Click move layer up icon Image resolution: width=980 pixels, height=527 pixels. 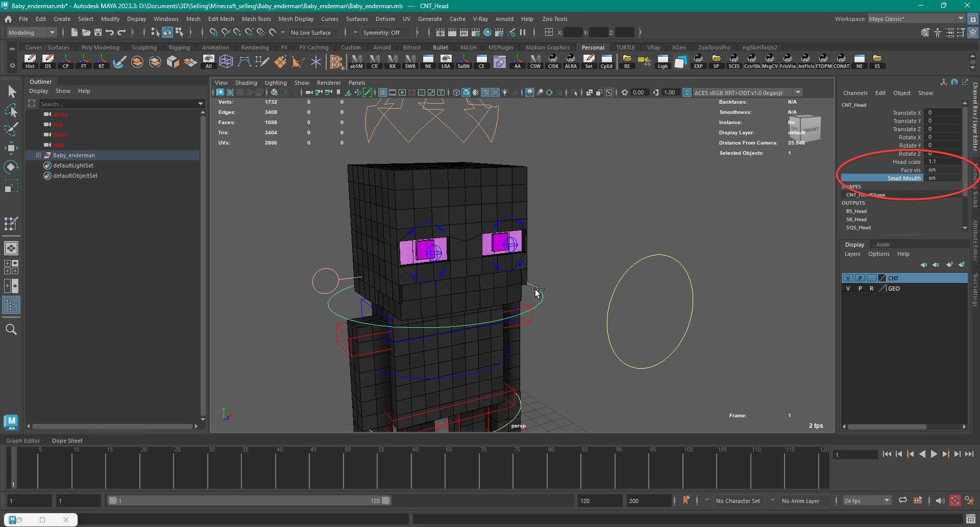tap(924, 265)
